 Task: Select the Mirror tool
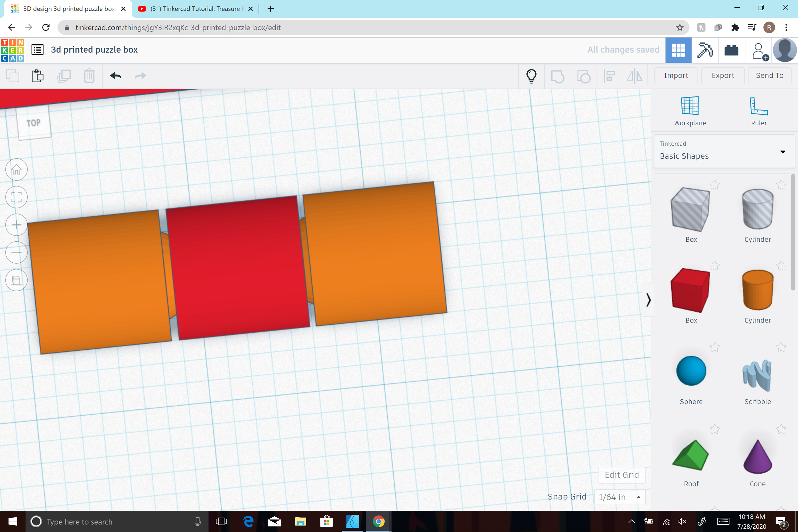[x=634, y=76]
